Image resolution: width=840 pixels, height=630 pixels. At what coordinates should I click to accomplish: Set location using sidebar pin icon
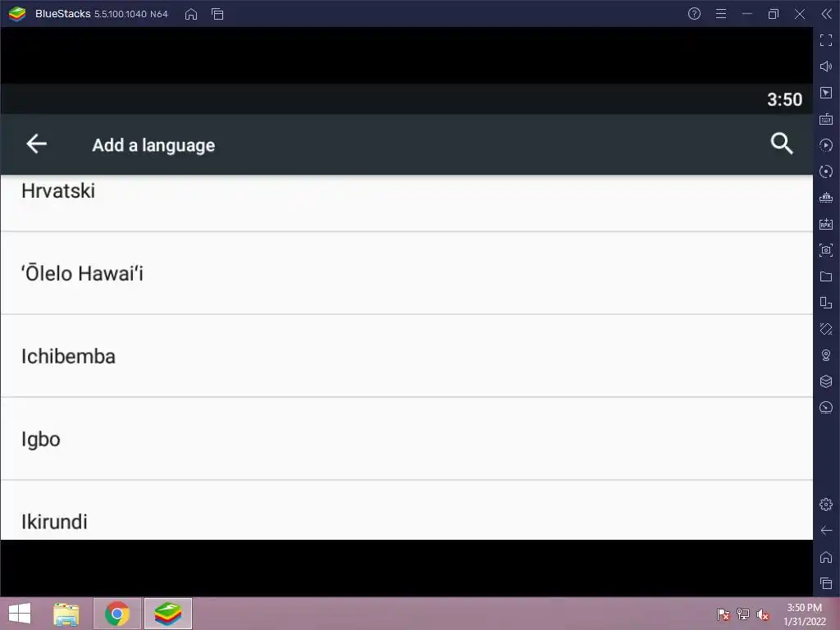click(826, 355)
